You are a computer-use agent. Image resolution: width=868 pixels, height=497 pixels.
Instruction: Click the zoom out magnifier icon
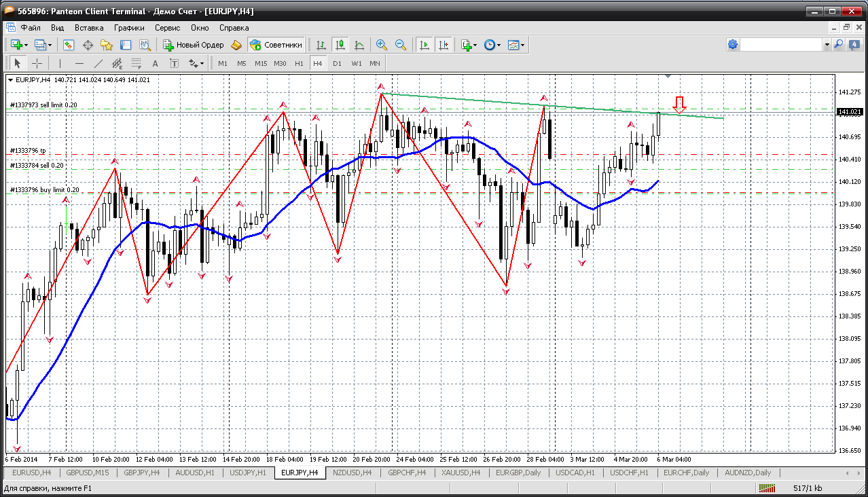(401, 45)
